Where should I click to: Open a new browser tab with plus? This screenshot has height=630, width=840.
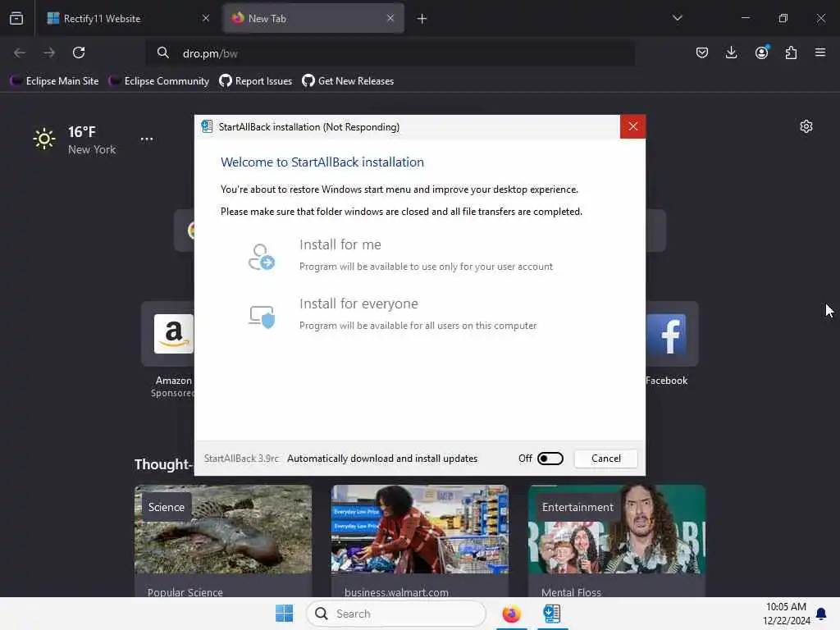pyautogui.click(x=422, y=19)
